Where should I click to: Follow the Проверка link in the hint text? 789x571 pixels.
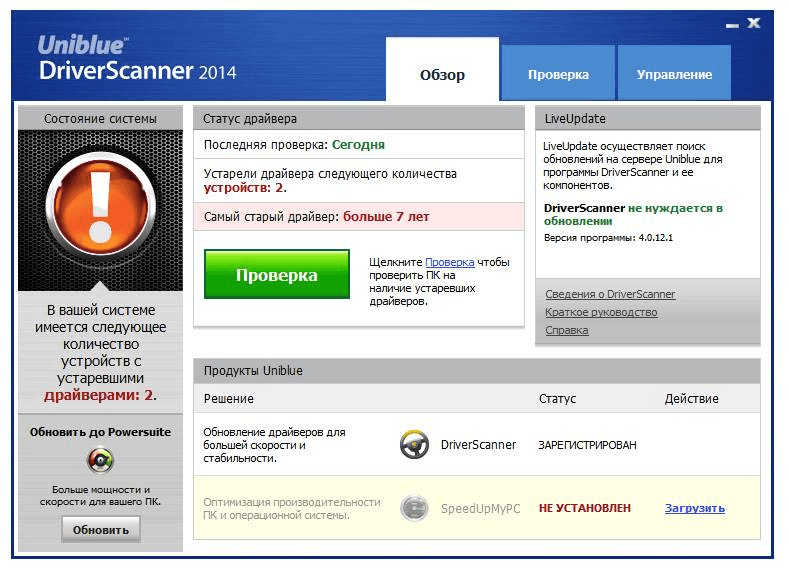click(449, 262)
